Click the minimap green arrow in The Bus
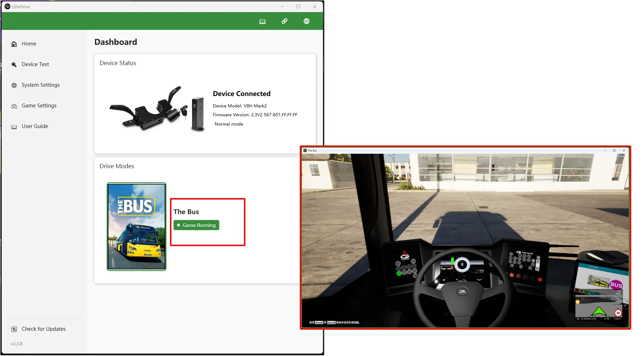The image size is (644, 356). [x=599, y=311]
